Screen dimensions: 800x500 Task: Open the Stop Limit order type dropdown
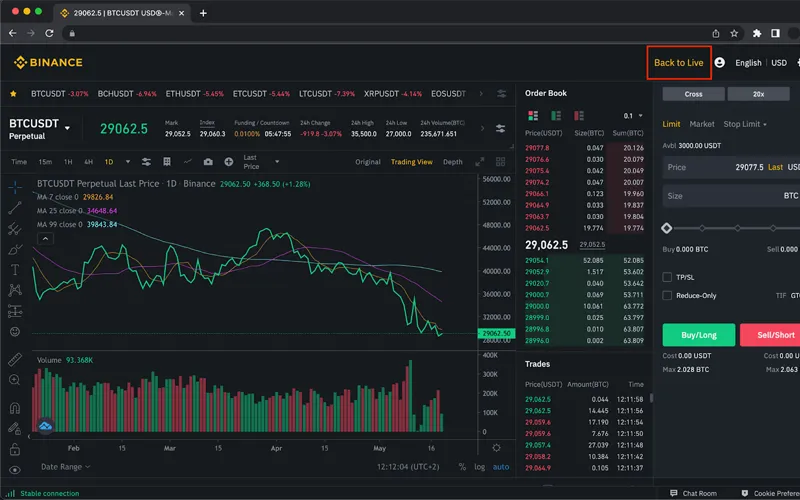[x=745, y=124]
